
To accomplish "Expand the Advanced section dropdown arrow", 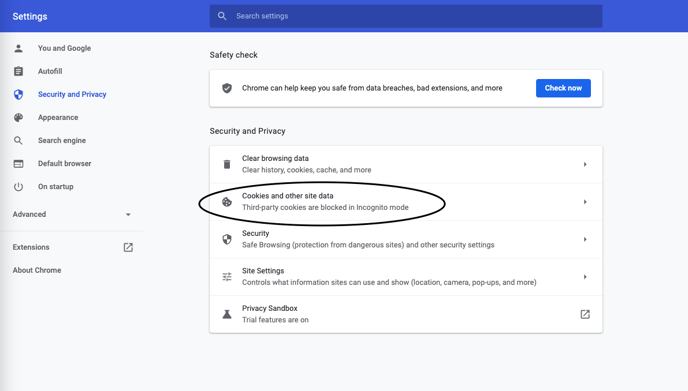I will pos(128,215).
